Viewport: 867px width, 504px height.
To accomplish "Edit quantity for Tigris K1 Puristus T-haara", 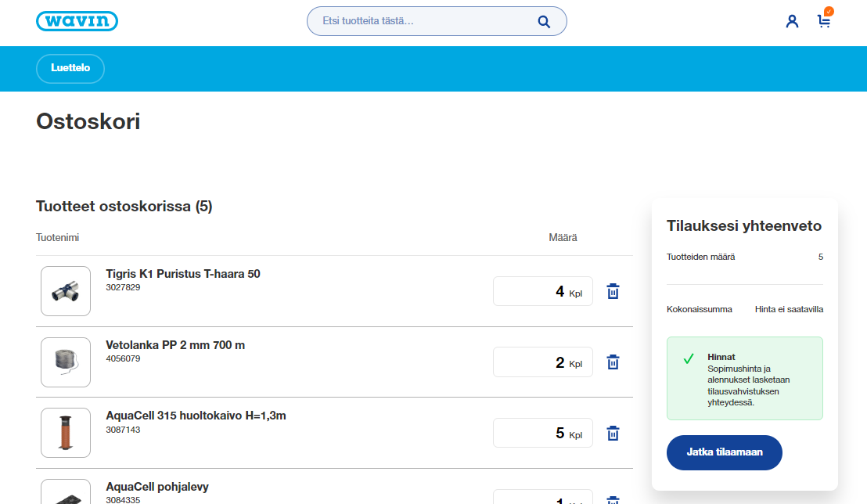I will 542,291.
